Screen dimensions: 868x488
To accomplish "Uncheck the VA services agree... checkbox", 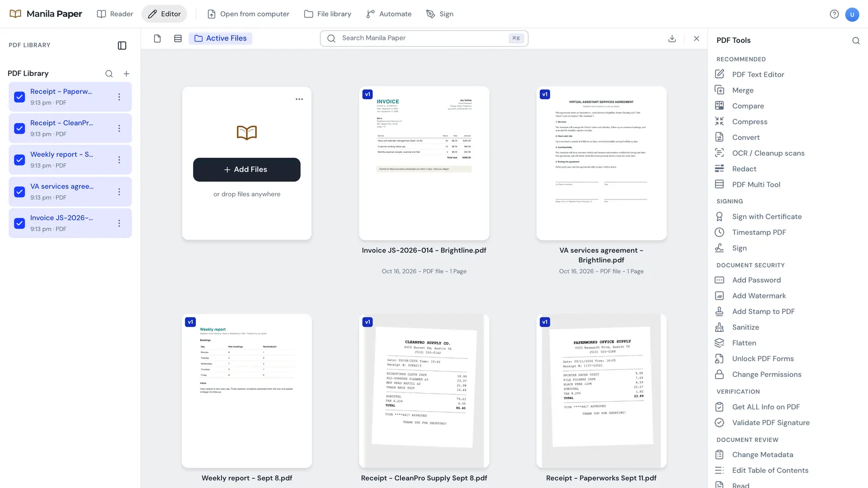I will (20, 192).
